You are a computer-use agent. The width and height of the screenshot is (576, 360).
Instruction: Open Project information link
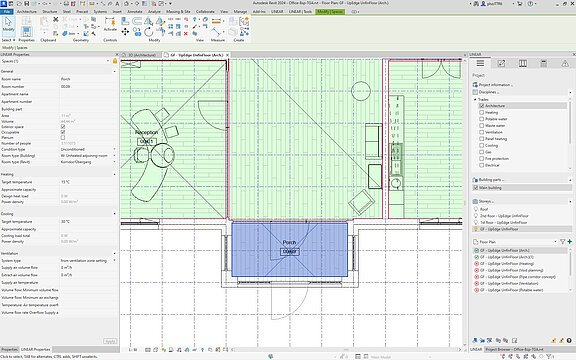495,85
